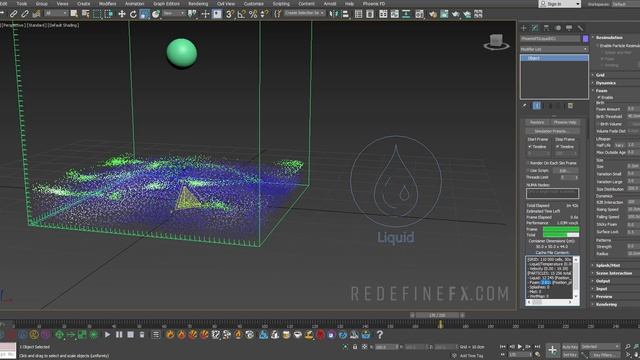This screenshot has height=360, width=640.
Task: Click the beer mug preset icon
Action: pos(286,335)
